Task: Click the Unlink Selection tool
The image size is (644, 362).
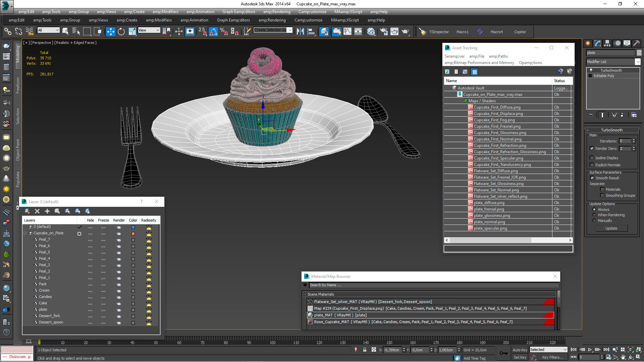Action: point(18,32)
